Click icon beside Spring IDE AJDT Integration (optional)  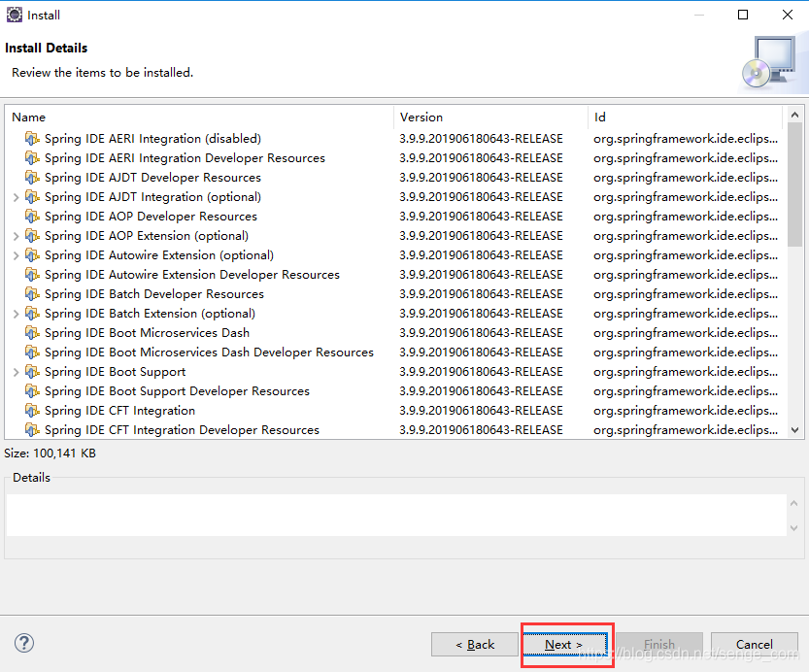tap(32, 196)
